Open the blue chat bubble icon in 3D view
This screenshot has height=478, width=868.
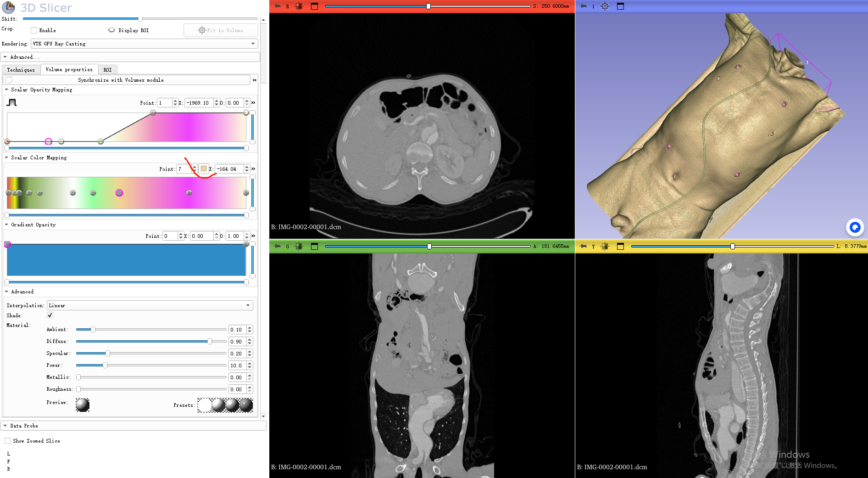coord(855,227)
